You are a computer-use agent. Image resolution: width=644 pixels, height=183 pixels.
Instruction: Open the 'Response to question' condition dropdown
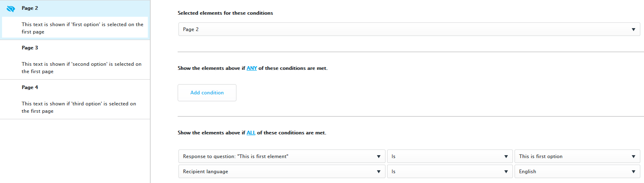pyautogui.click(x=278, y=156)
